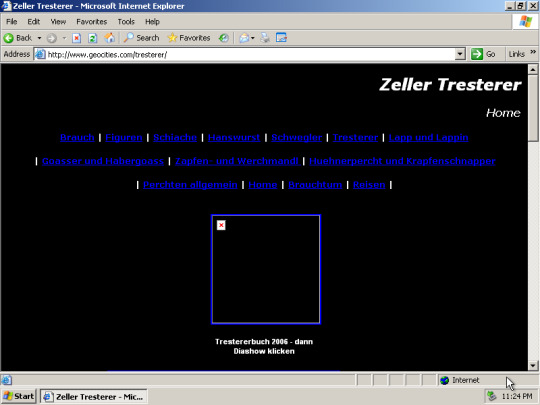The width and height of the screenshot is (540, 405).
Task: Open the Favorites menu
Action: (92, 22)
